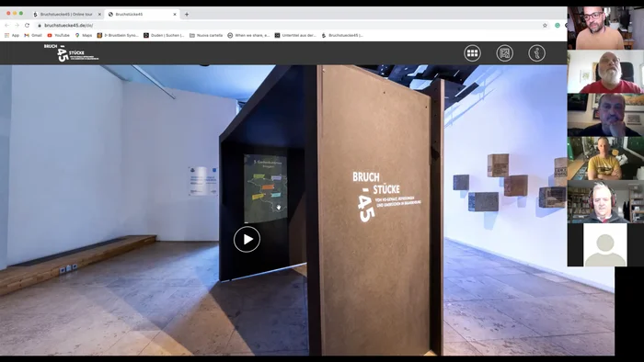Go forward in browser history
The height and width of the screenshot is (362, 644).
(x=17, y=26)
